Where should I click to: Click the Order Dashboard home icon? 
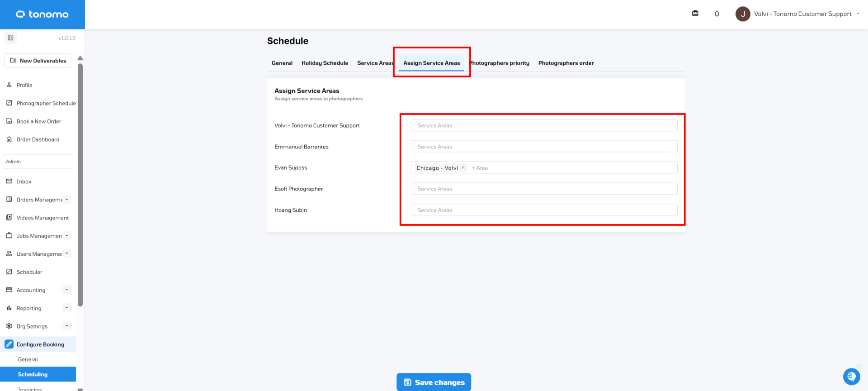click(9, 139)
